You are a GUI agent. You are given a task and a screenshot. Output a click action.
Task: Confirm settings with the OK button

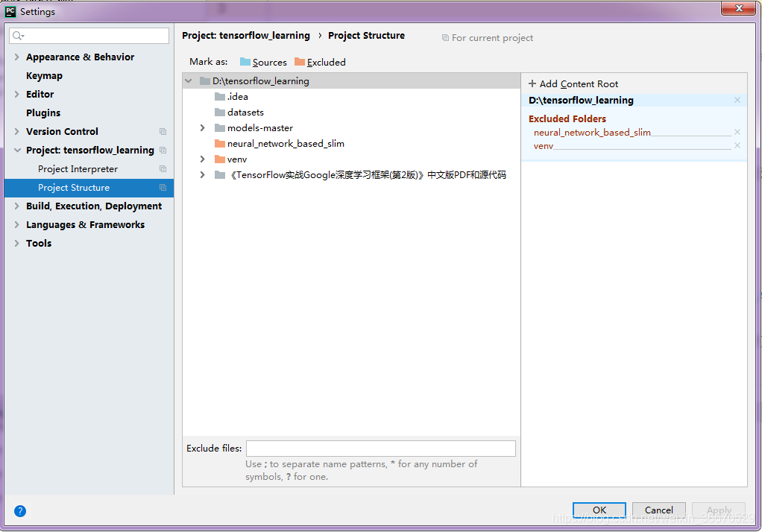tap(599, 510)
